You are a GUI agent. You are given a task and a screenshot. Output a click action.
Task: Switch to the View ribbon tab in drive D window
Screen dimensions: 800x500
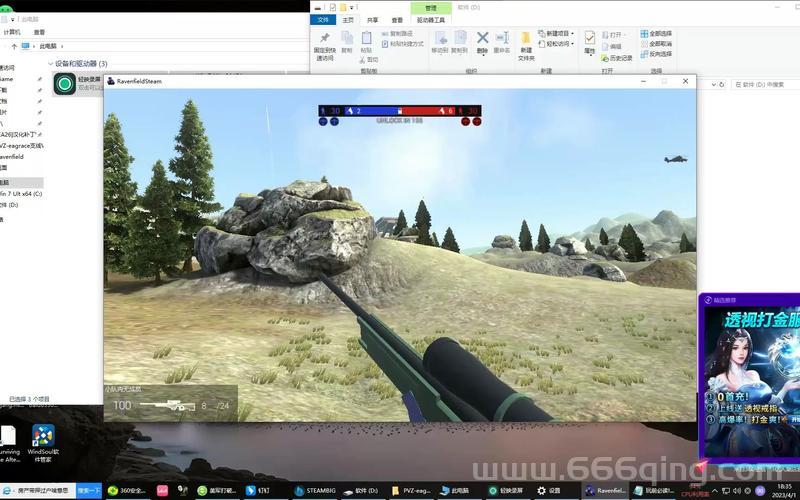pyautogui.click(x=397, y=20)
